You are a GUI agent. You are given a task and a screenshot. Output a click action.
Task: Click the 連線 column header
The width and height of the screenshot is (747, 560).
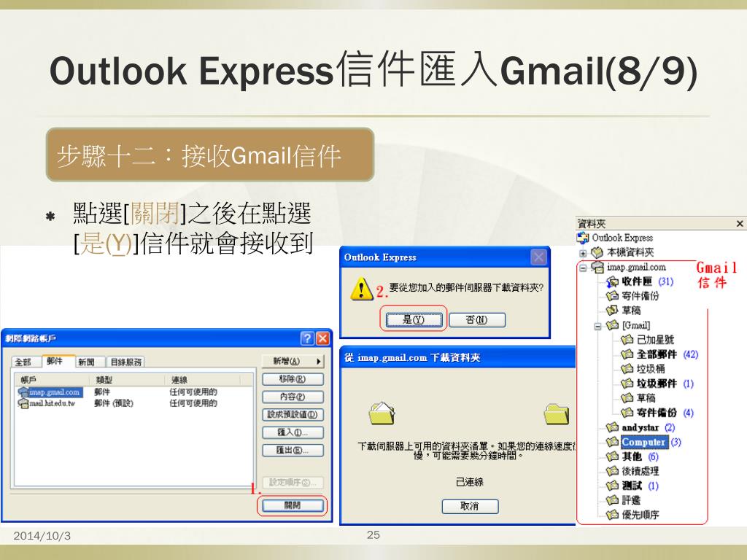[x=203, y=380]
